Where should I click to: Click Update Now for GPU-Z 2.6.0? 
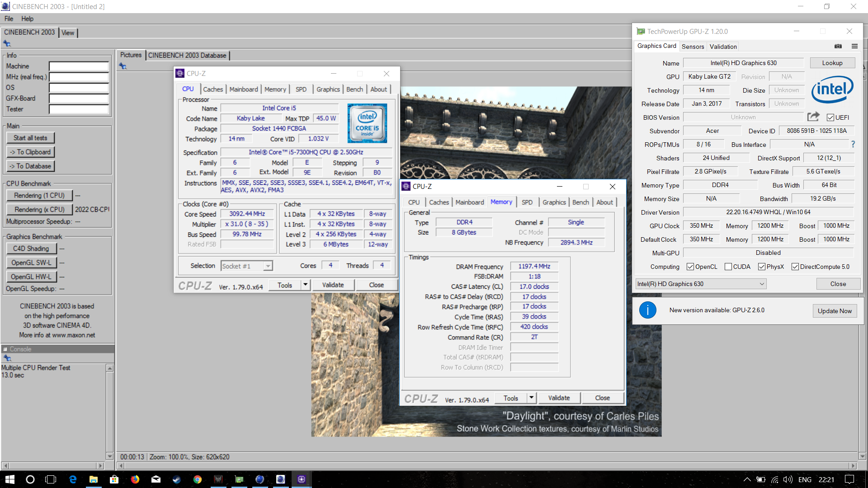tap(835, 311)
